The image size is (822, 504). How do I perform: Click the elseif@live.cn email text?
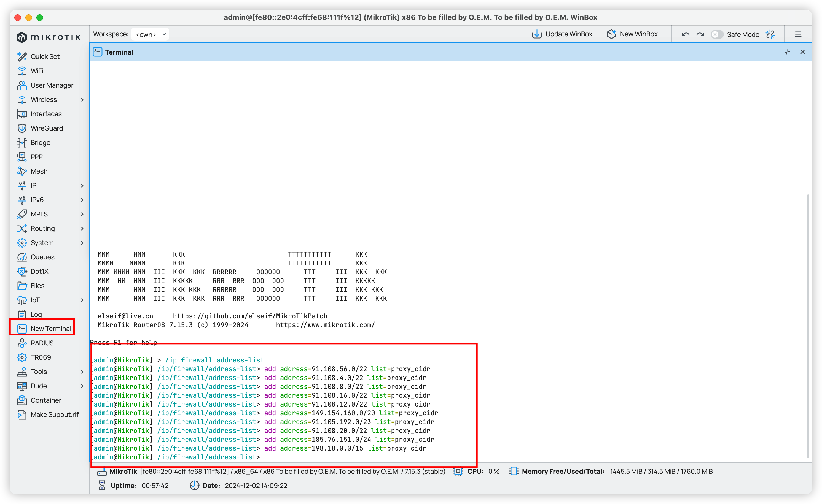125,316
